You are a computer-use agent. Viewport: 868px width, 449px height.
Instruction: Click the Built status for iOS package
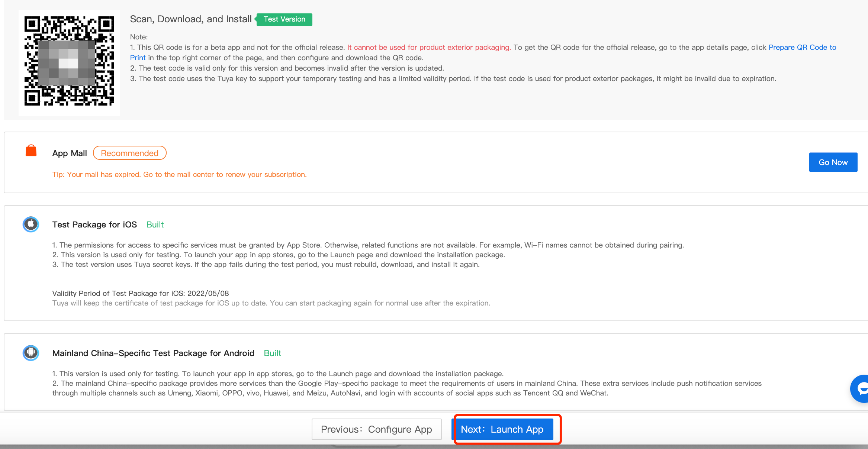[155, 224]
